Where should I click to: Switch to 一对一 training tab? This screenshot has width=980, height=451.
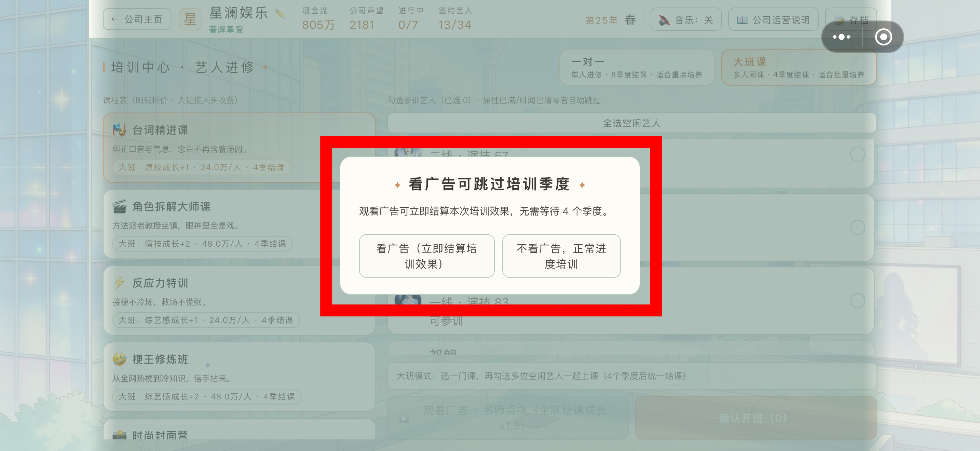coord(637,67)
